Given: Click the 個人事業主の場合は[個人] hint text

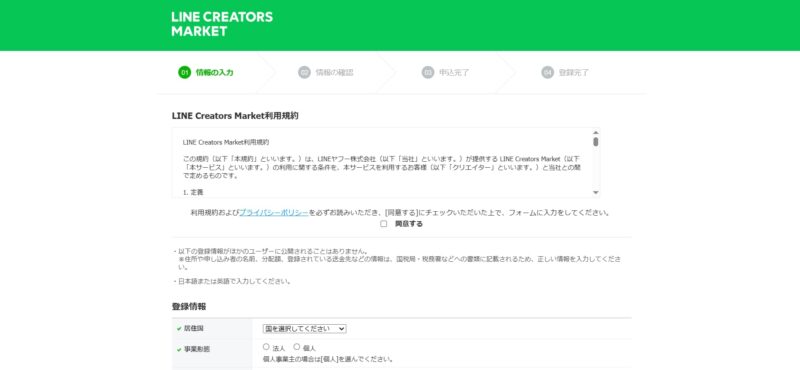Looking at the screenshot, I should (328, 359).
